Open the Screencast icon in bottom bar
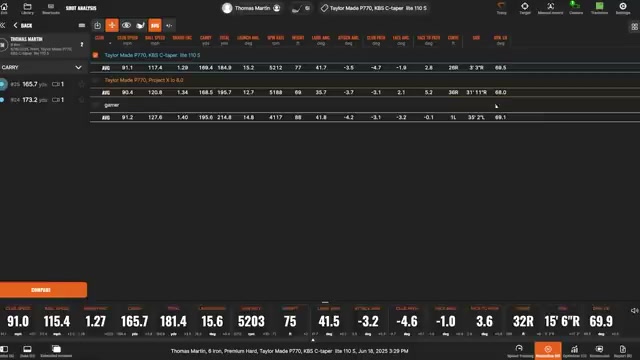640x360 pixels. click(599, 350)
